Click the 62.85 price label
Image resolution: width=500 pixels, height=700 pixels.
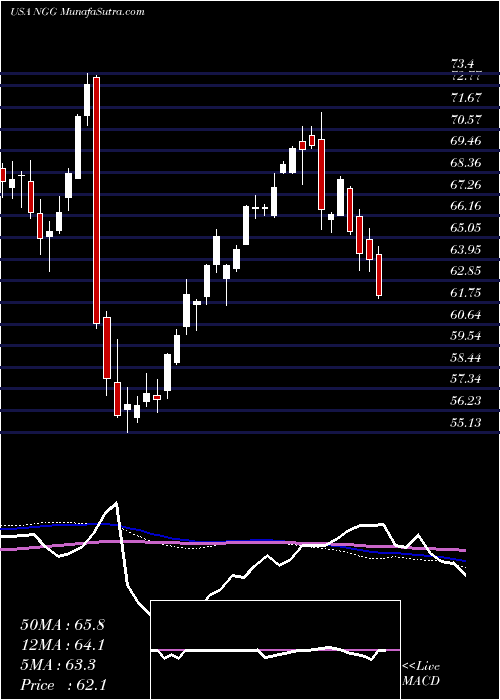[x=467, y=271]
